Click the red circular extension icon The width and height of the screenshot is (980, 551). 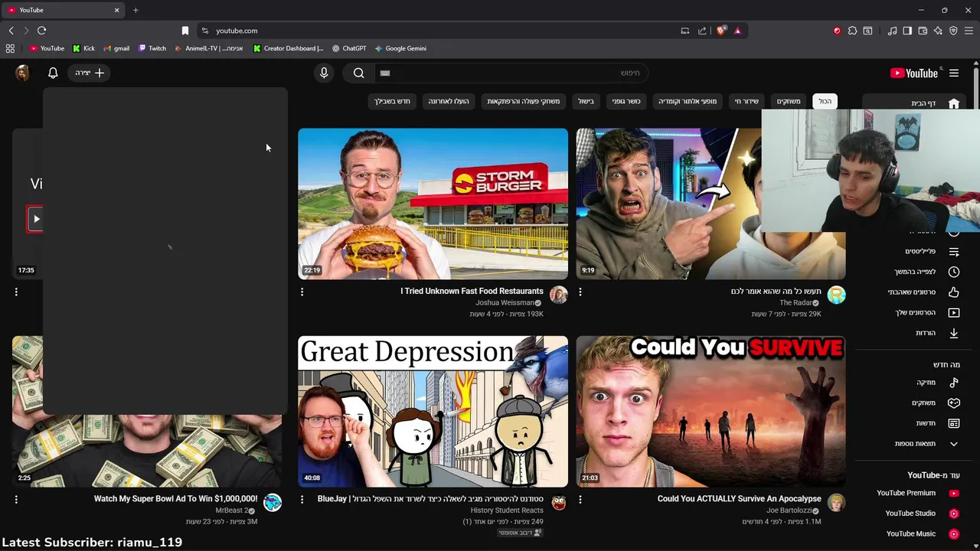coord(837,31)
